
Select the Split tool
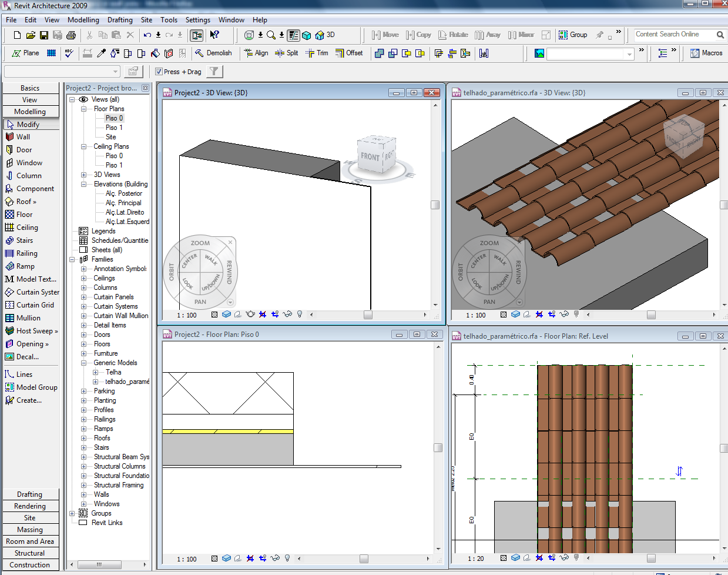tap(287, 53)
